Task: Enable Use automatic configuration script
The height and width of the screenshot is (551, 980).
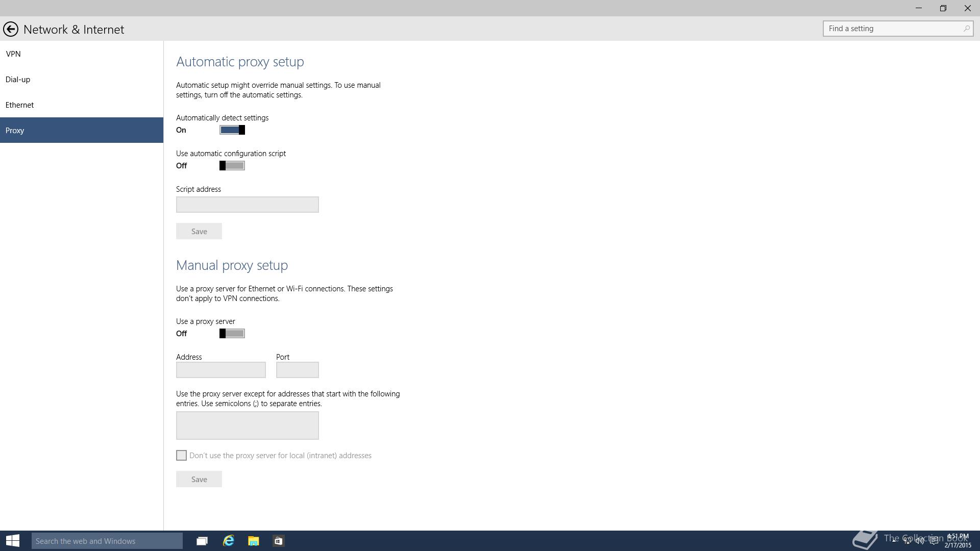Action: [x=232, y=166]
